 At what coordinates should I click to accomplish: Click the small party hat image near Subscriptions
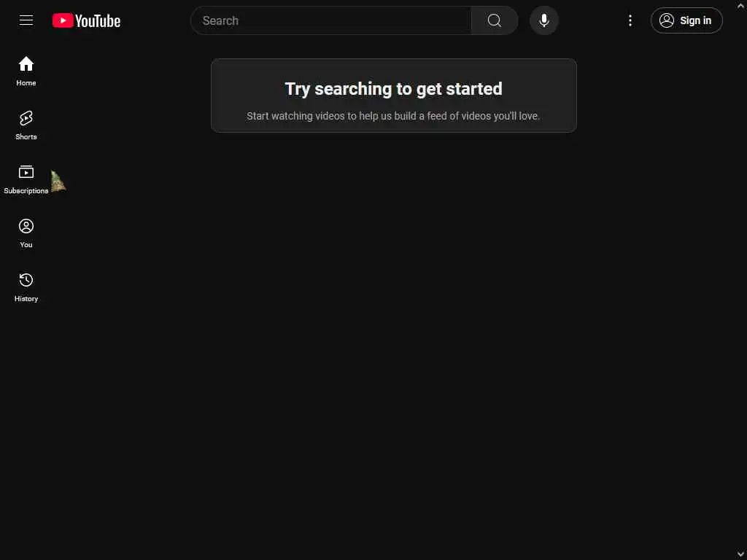(58, 182)
